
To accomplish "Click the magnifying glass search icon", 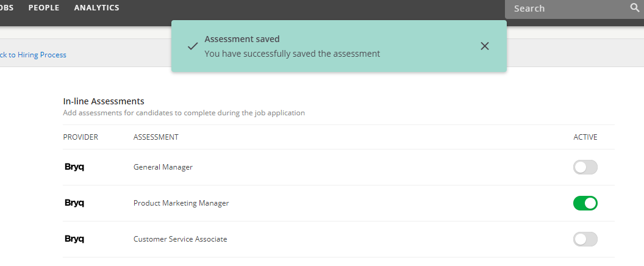I will point(634,8).
